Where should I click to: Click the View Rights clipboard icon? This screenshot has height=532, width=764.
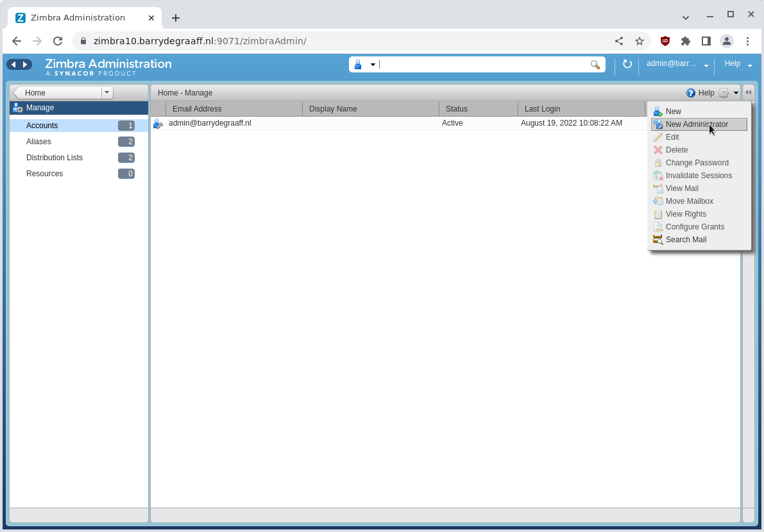coord(658,214)
